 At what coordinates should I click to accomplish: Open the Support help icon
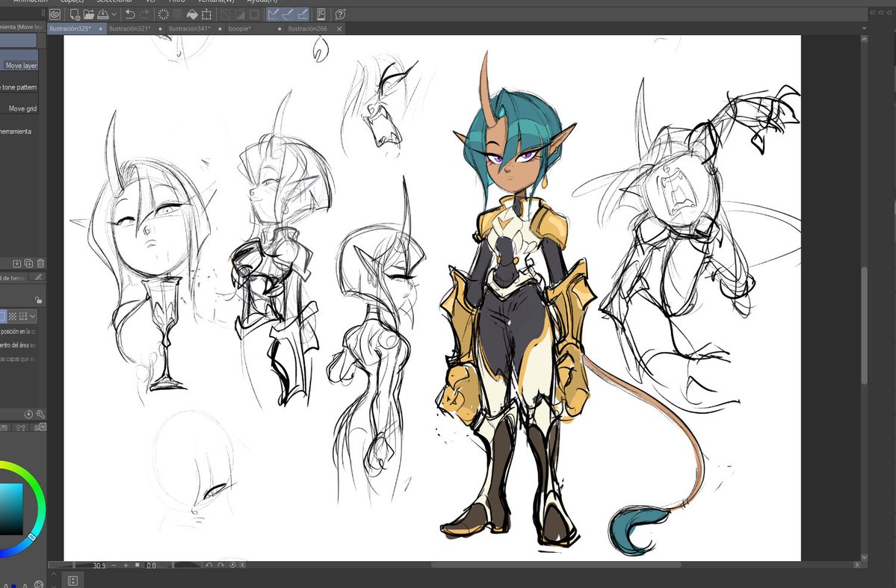point(340,14)
